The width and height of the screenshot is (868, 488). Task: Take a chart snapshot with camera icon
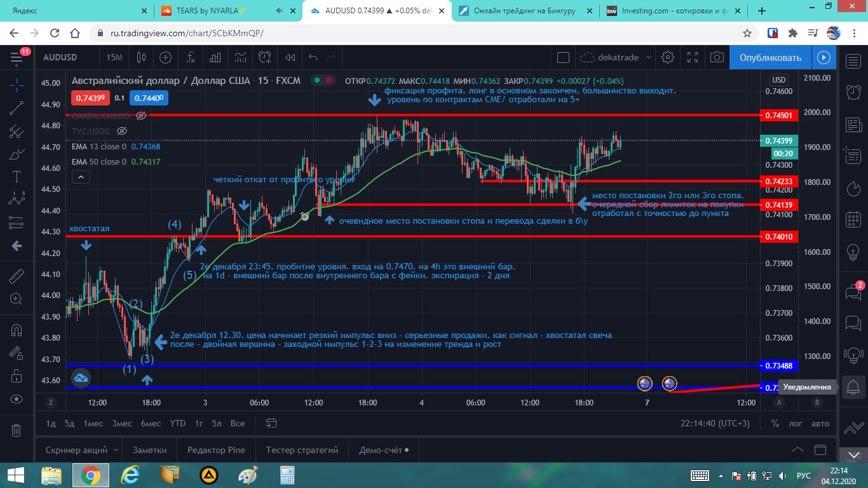717,58
